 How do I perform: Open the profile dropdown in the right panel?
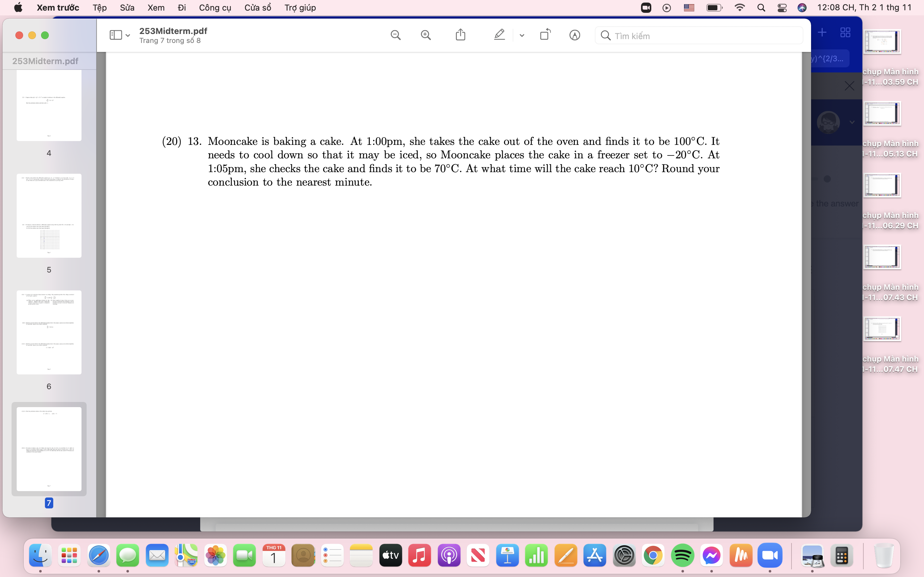tap(852, 122)
